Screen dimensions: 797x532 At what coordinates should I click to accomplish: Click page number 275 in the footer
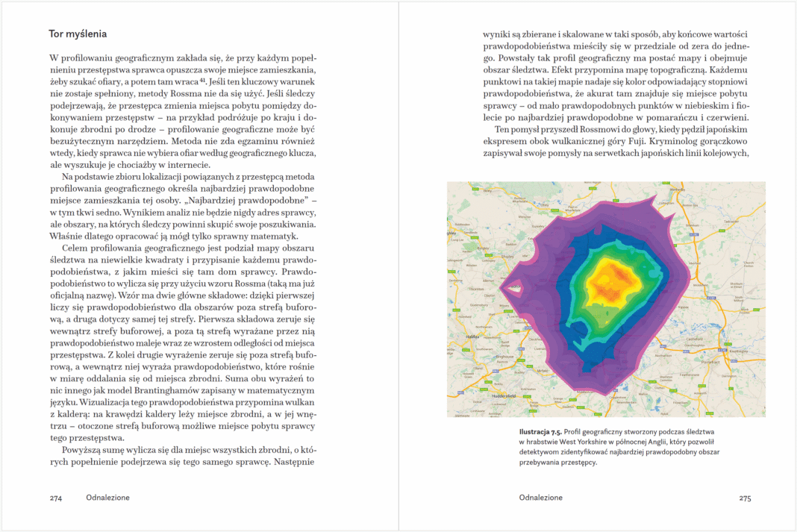click(745, 498)
